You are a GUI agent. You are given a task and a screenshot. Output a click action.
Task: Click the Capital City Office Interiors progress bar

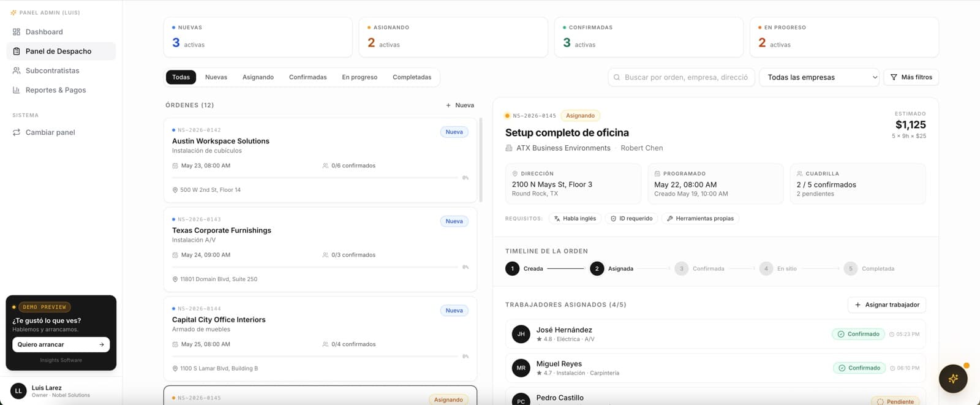[315, 356]
